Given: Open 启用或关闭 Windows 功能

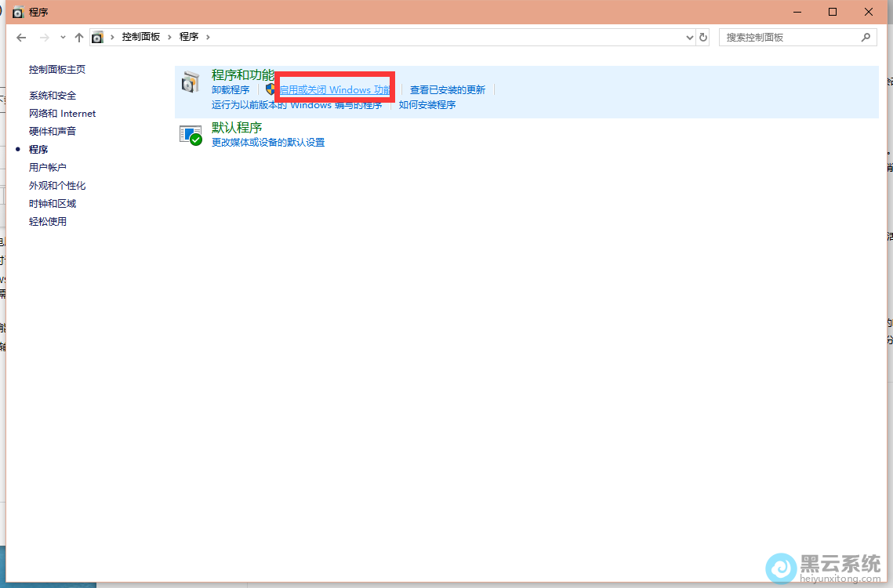Looking at the screenshot, I should pos(335,89).
